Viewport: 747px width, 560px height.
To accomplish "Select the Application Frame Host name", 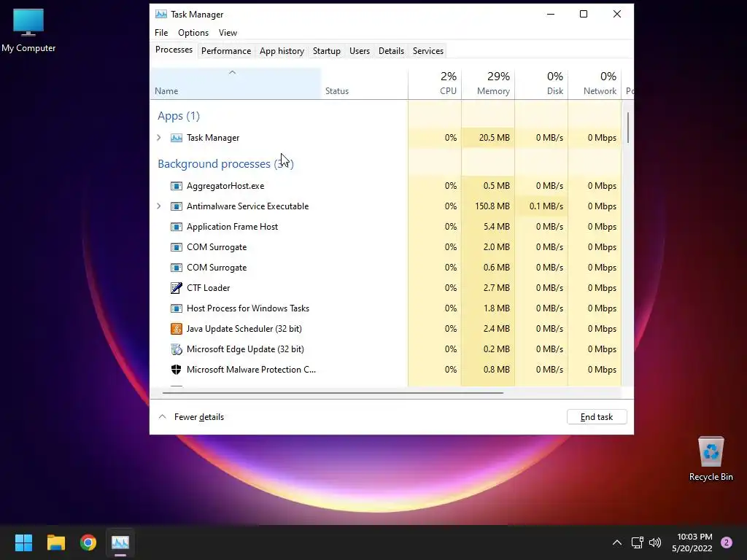I will 232,227.
